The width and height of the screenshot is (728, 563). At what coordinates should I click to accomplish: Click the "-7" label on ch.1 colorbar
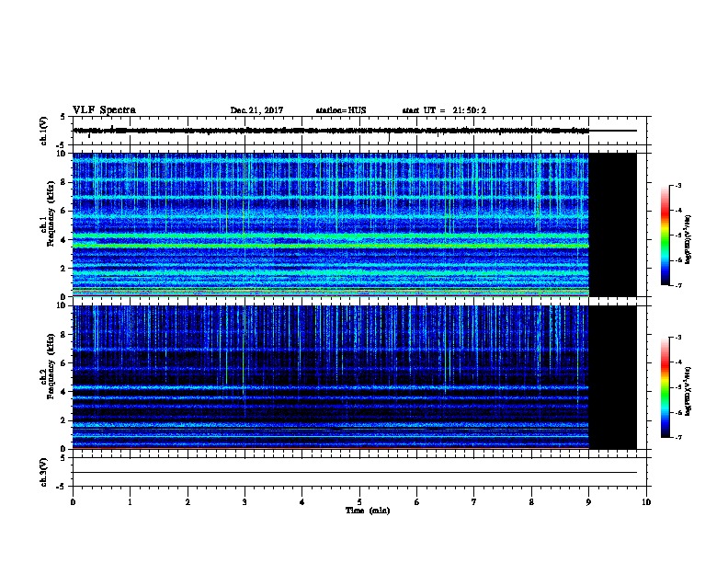click(x=678, y=285)
